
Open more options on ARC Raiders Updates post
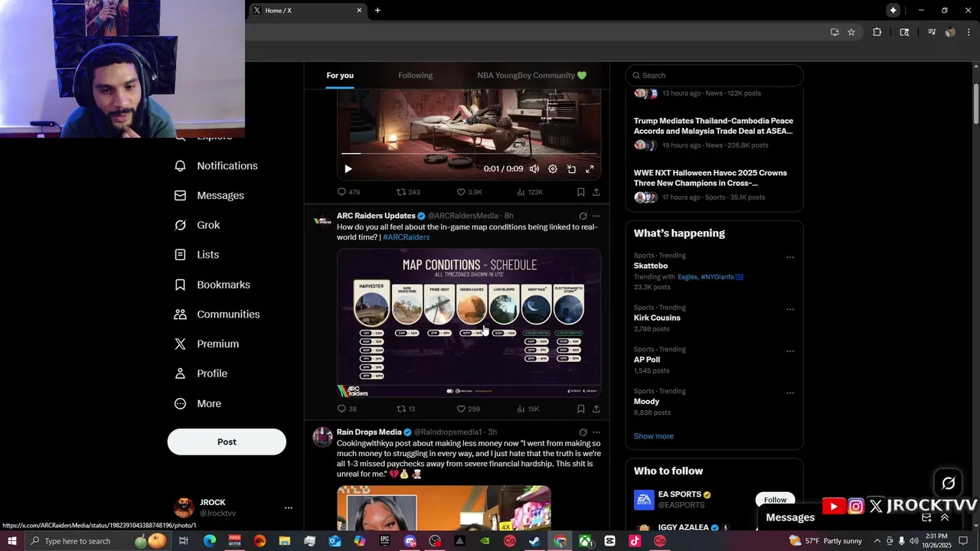pos(596,216)
